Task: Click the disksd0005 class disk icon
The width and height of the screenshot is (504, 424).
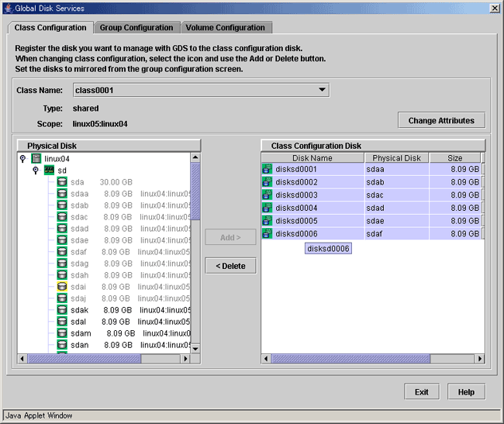Action: point(267,221)
